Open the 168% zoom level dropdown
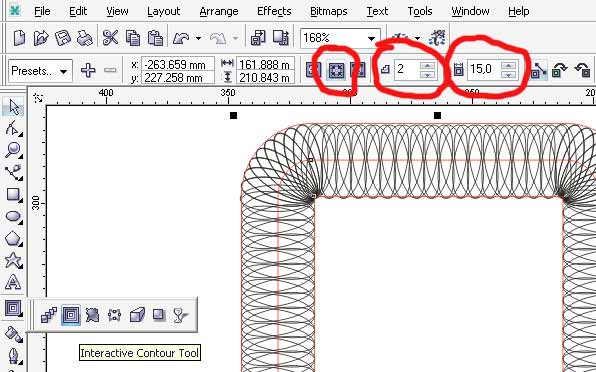Screen dimensions: 596x372 pos(371,38)
